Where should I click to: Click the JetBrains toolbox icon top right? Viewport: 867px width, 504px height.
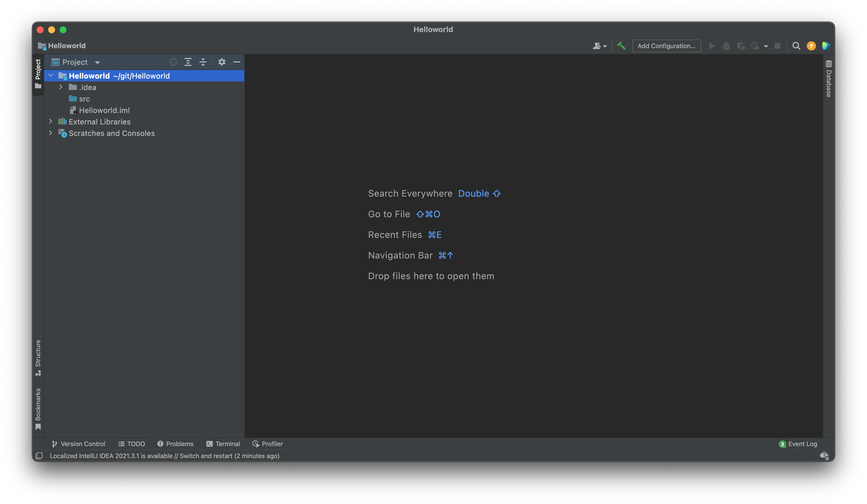[x=826, y=46]
